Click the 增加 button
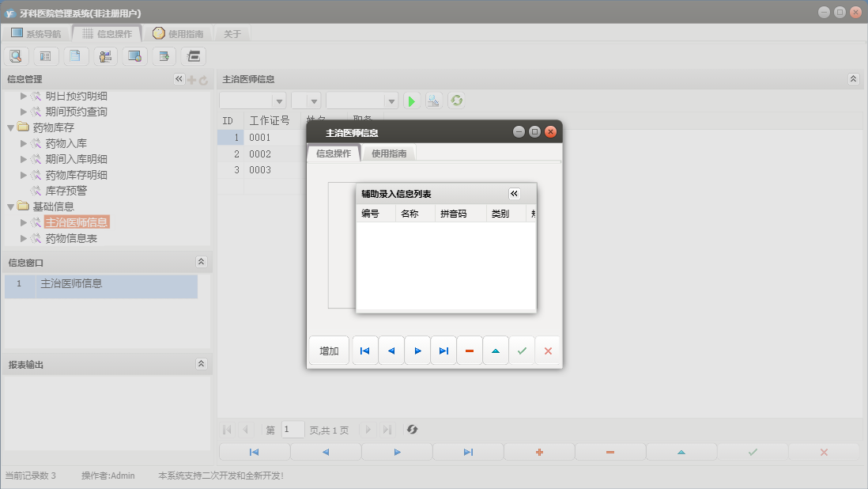Image resolution: width=868 pixels, height=489 pixels. point(329,351)
